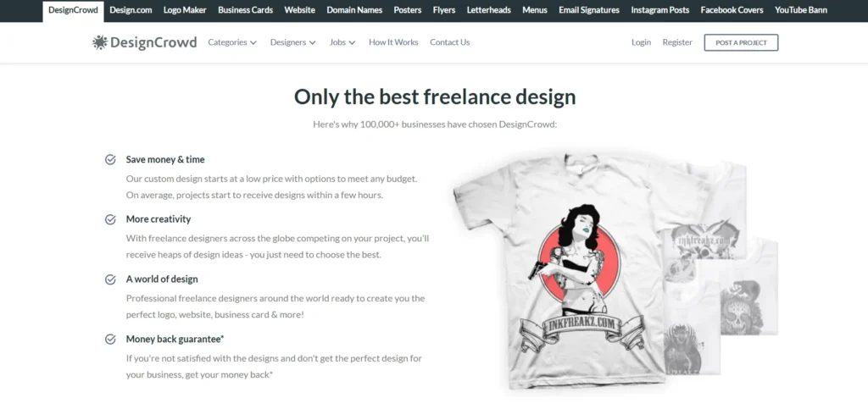
Task: Click checkmark icon beside More creativity
Action: [x=111, y=219]
